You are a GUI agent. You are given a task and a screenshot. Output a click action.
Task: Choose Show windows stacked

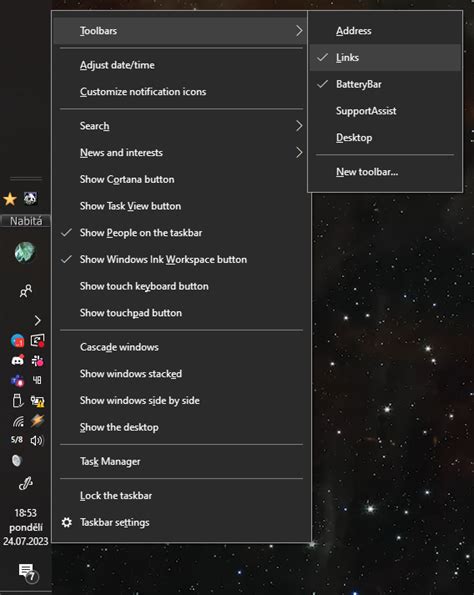click(181, 374)
